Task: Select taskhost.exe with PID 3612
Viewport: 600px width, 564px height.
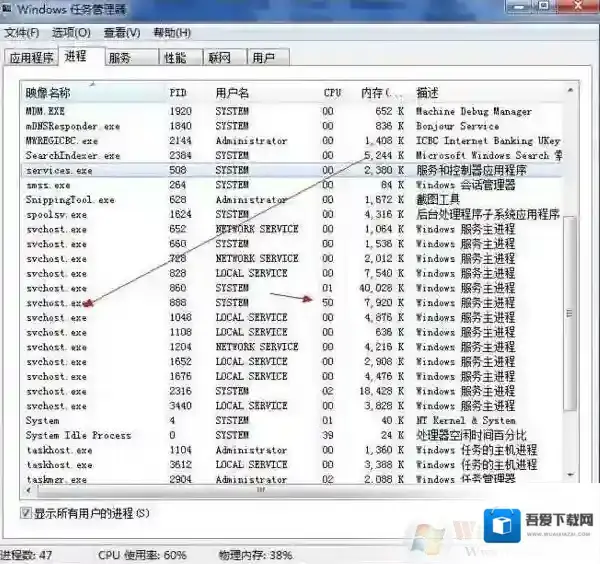Action: click(292, 465)
